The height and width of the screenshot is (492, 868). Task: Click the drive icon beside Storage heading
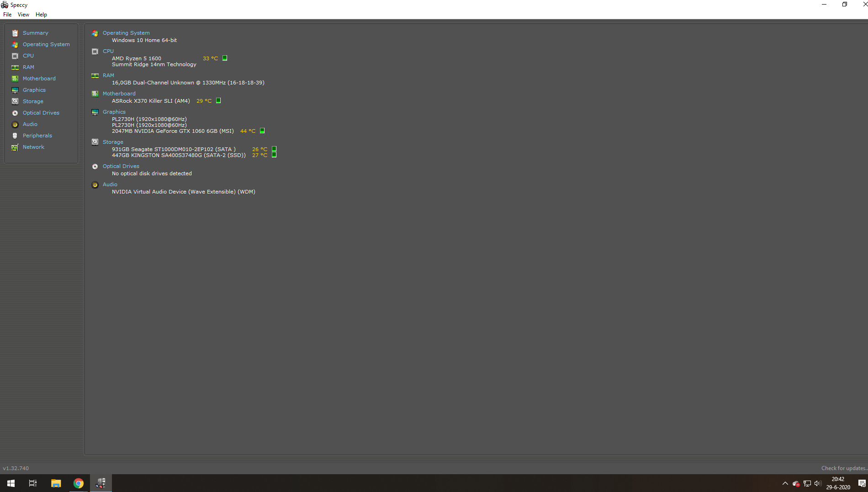[95, 142]
